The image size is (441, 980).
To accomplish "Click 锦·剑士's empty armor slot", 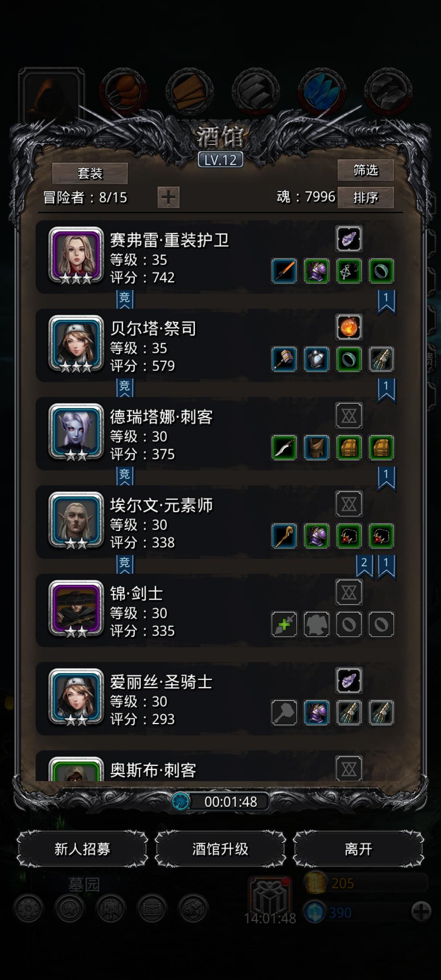I will pyautogui.click(x=316, y=624).
